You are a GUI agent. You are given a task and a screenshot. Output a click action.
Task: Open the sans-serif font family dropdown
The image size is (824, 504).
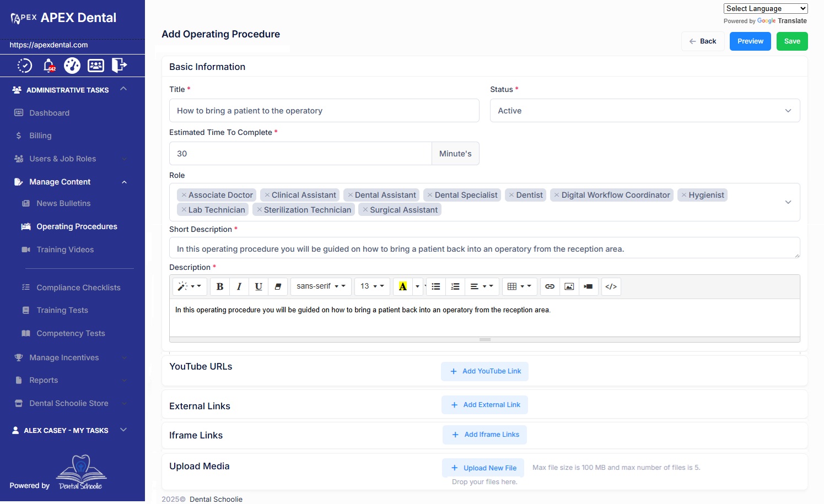tap(321, 286)
